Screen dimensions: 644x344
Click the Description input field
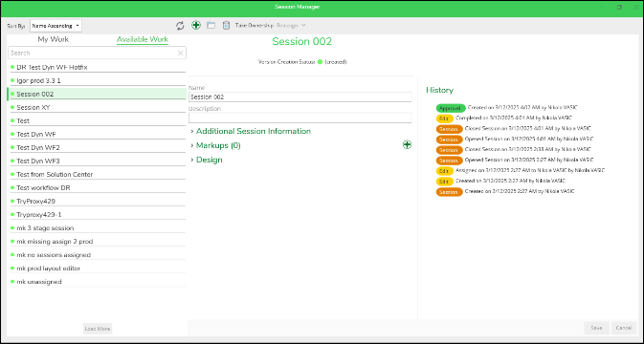click(300, 118)
